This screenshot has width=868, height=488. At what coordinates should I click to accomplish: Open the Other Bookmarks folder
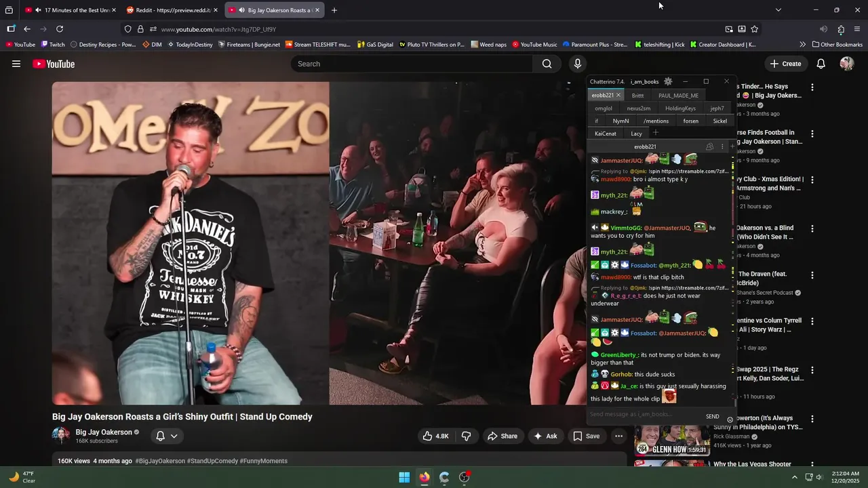(837, 45)
